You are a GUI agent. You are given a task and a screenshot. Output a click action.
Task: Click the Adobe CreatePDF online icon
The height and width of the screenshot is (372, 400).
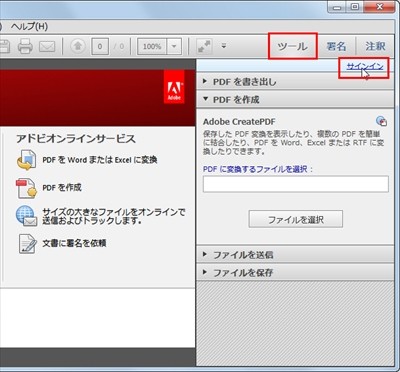(382, 121)
